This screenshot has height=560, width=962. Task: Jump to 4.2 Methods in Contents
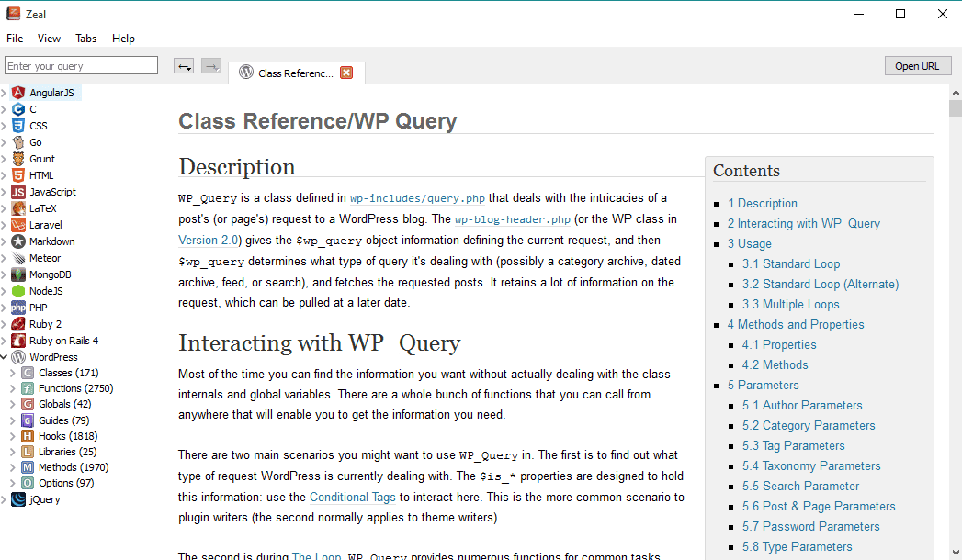(775, 365)
